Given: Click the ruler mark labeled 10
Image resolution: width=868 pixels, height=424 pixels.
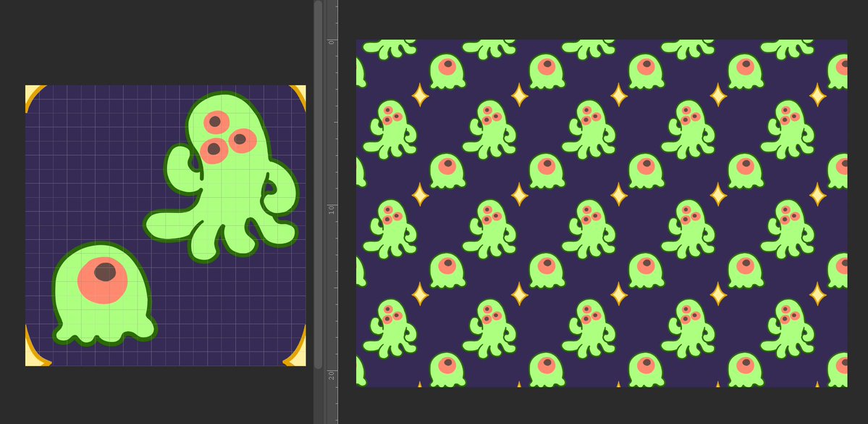Looking at the screenshot, I should (332, 209).
